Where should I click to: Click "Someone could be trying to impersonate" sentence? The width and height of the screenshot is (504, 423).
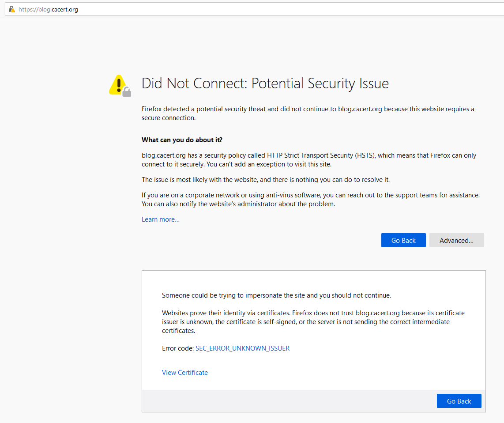(276, 295)
